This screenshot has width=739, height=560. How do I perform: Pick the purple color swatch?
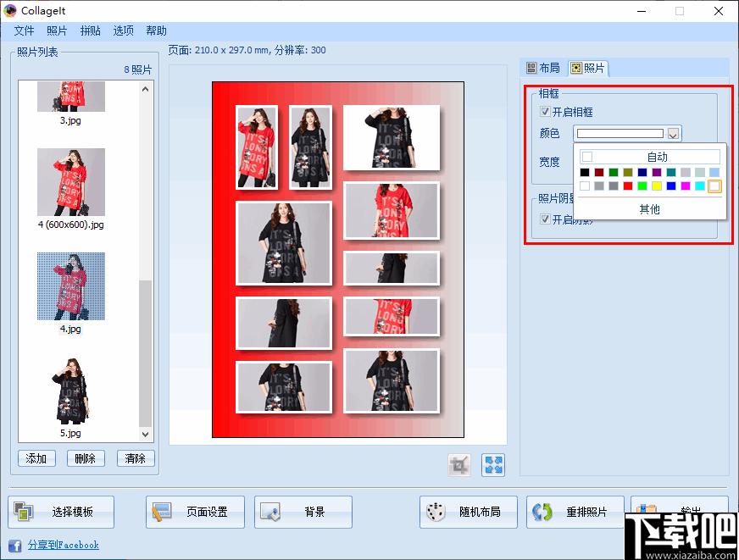tap(657, 172)
